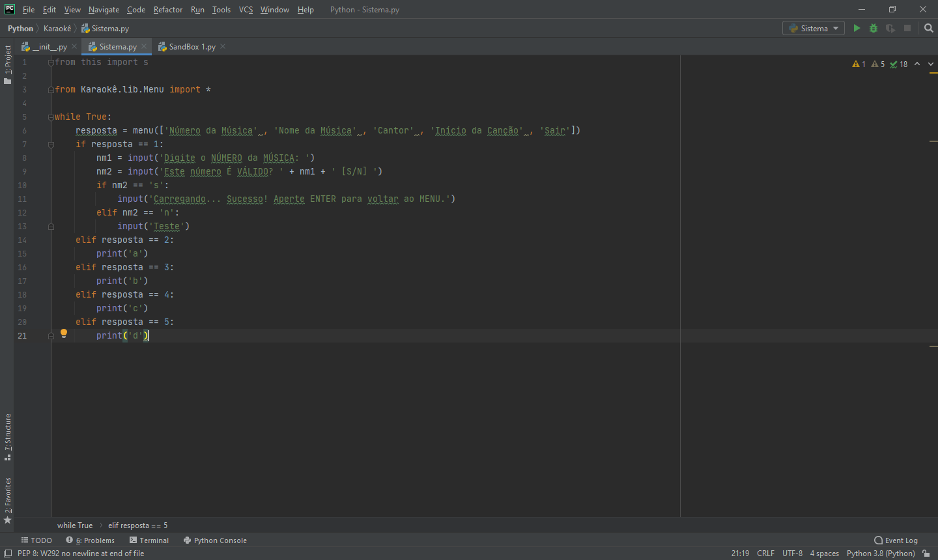Click the stop process square icon

[x=907, y=28]
